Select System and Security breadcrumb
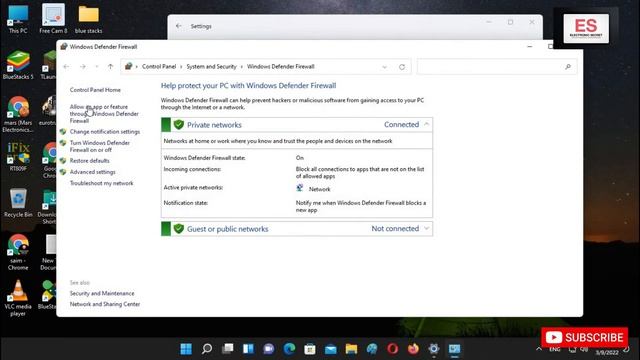The image size is (640, 360). [x=211, y=67]
